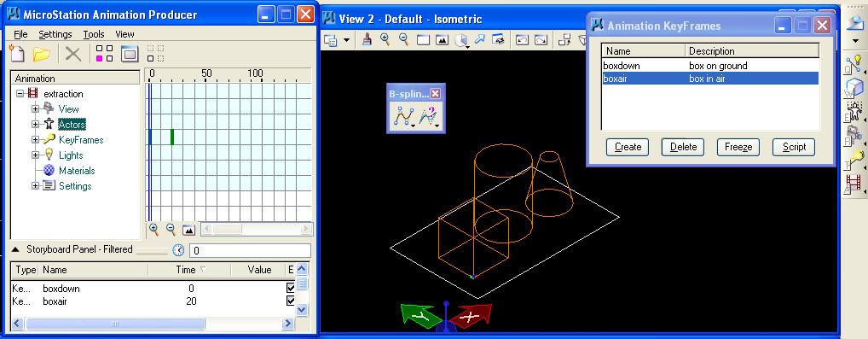Click the clock icon beside frame field

[178, 250]
